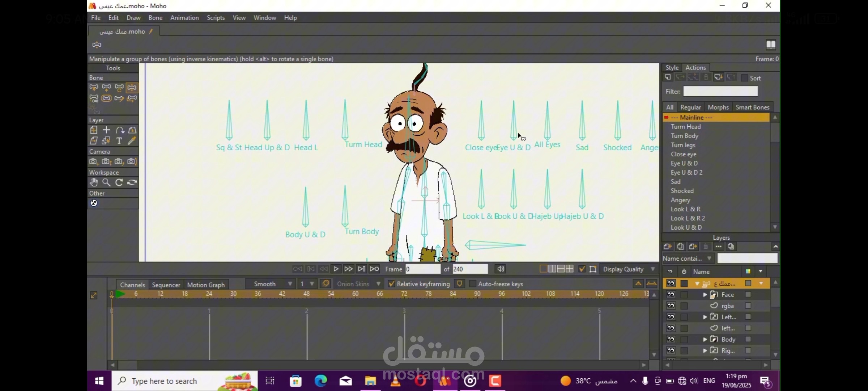This screenshot has height=391, width=868.
Task: Hide the Left... group layer
Action: [x=671, y=317]
